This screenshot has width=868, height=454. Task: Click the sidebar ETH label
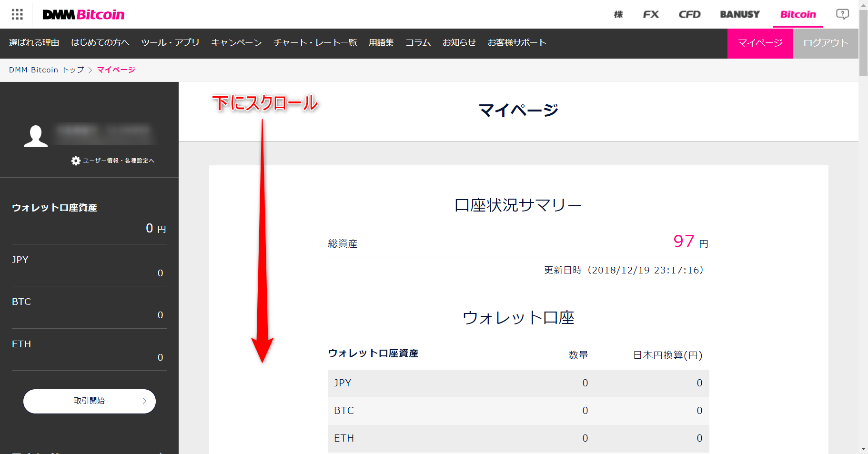[21, 344]
